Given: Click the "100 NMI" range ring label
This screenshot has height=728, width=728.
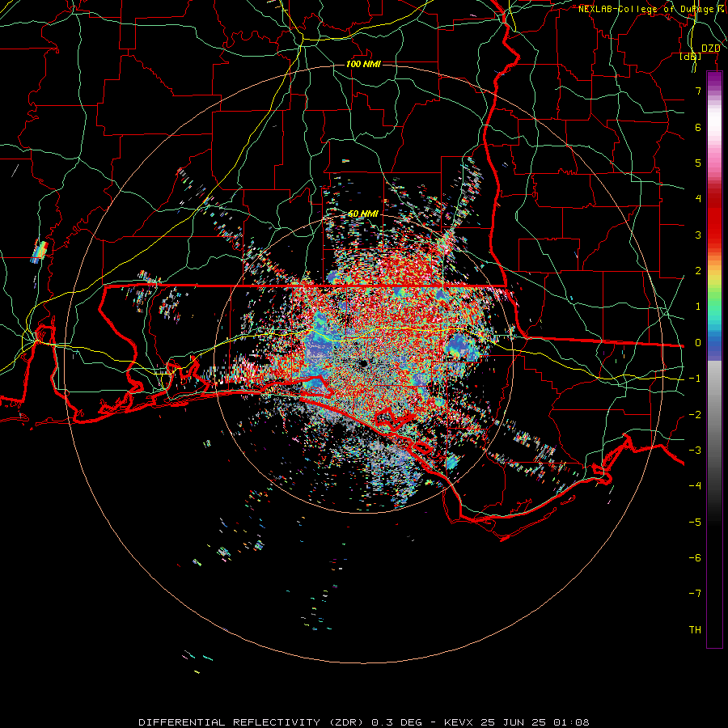Looking at the screenshot, I should click(x=363, y=64).
